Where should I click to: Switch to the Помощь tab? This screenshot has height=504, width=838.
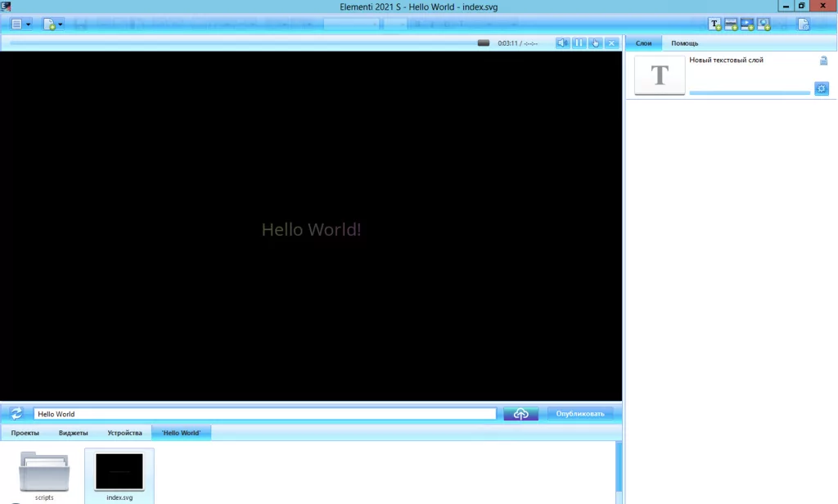(685, 43)
